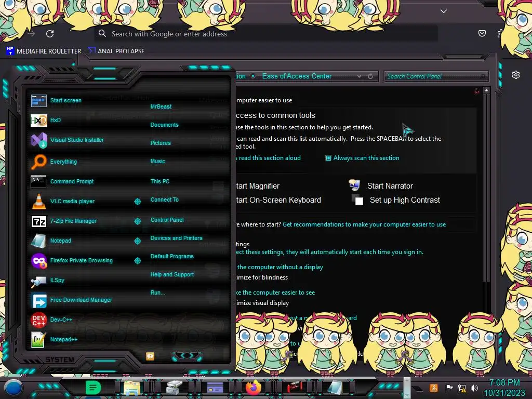Select Connect To in the Start menu
Screen dimensions: 532x399
pyautogui.click(x=164, y=199)
